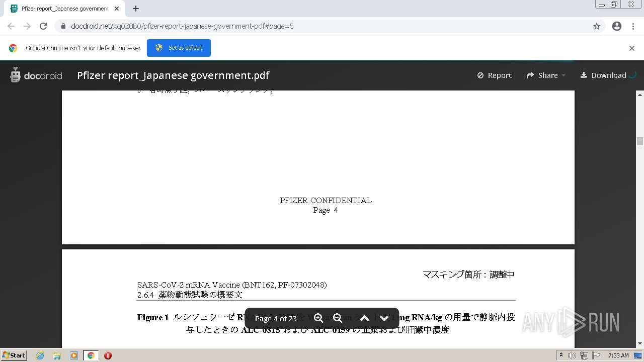
Task: Click the document title Pfizer report_Japanese government.pdf
Action: pyautogui.click(x=173, y=75)
